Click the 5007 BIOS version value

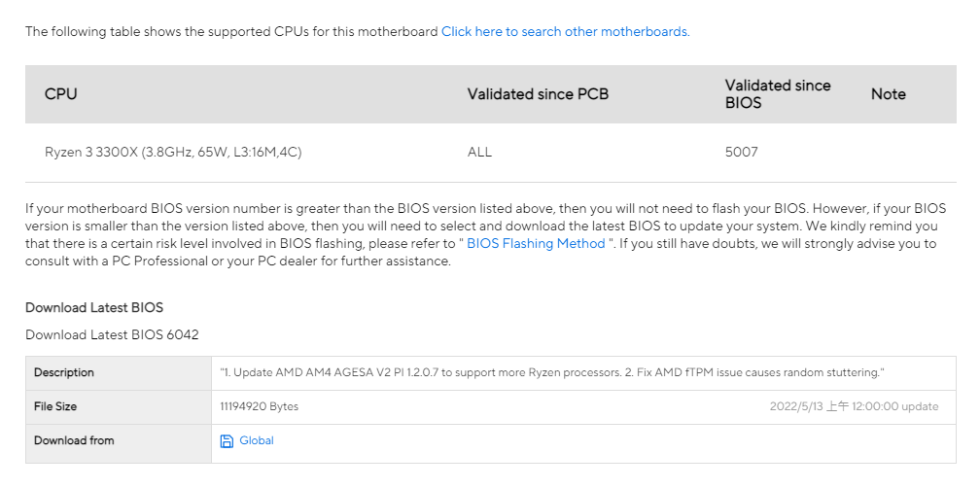click(x=741, y=152)
